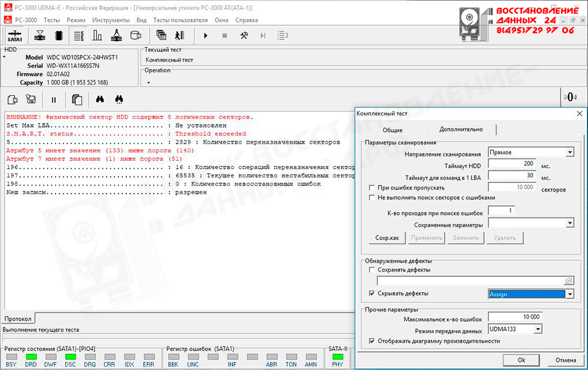Switch to the 'Общие' tab
588x370 pixels.
coord(392,130)
